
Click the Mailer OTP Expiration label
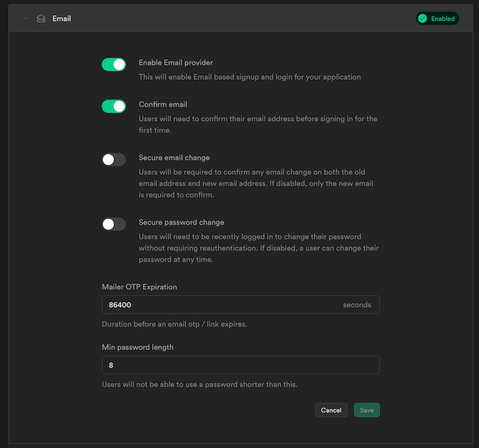pyautogui.click(x=139, y=287)
